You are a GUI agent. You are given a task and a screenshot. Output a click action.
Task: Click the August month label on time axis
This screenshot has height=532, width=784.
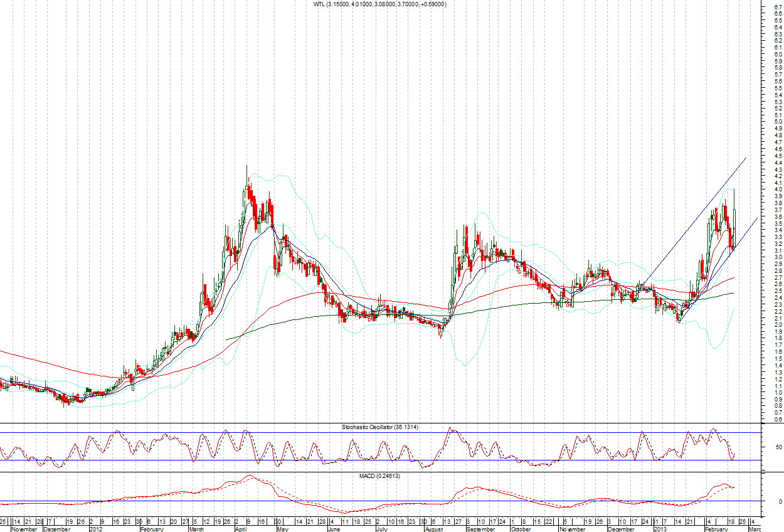pyautogui.click(x=435, y=529)
